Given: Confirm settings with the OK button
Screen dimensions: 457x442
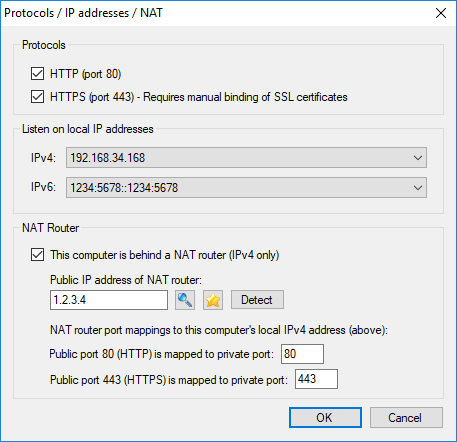Looking at the screenshot, I should 325,417.
